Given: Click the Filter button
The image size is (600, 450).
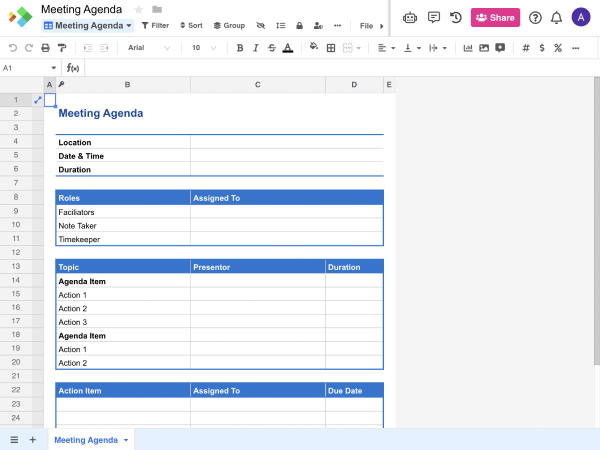Looking at the screenshot, I should 155,25.
